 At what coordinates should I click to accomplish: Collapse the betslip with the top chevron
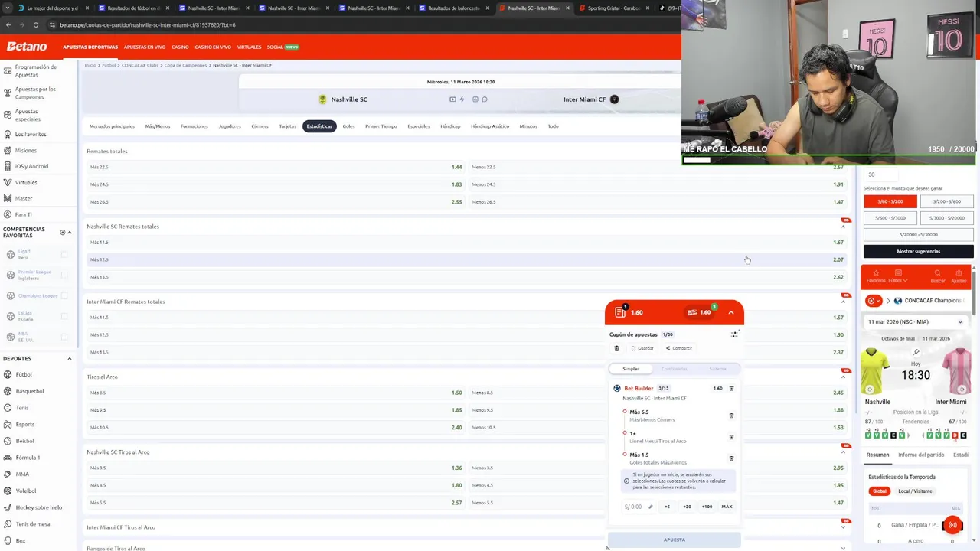(x=731, y=312)
